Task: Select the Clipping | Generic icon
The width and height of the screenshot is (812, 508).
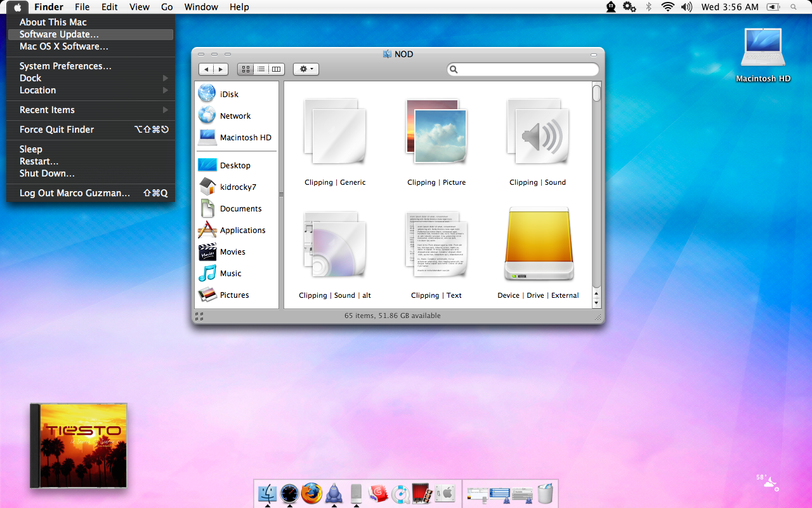Action: point(335,132)
